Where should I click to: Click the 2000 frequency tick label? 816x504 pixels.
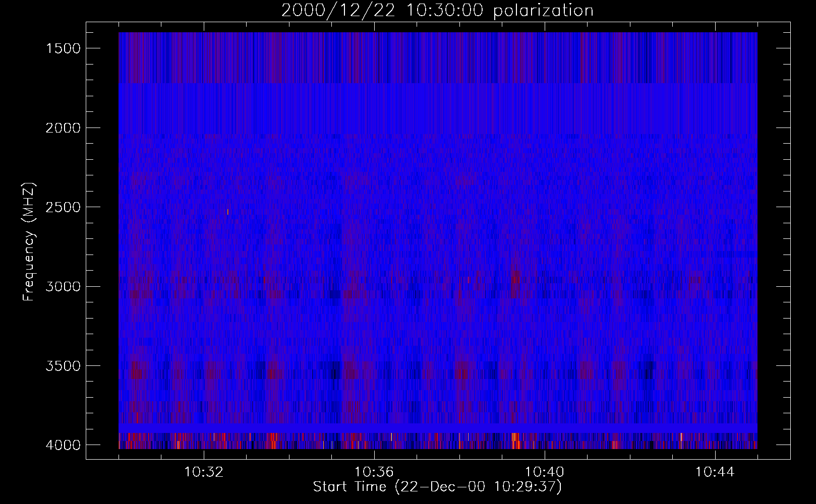(63, 128)
